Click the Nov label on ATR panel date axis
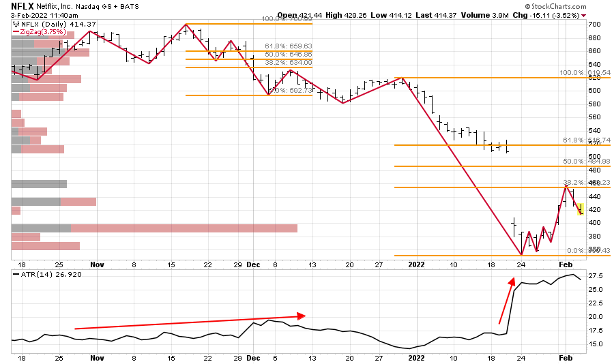The height and width of the screenshot is (364, 614). (x=97, y=358)
